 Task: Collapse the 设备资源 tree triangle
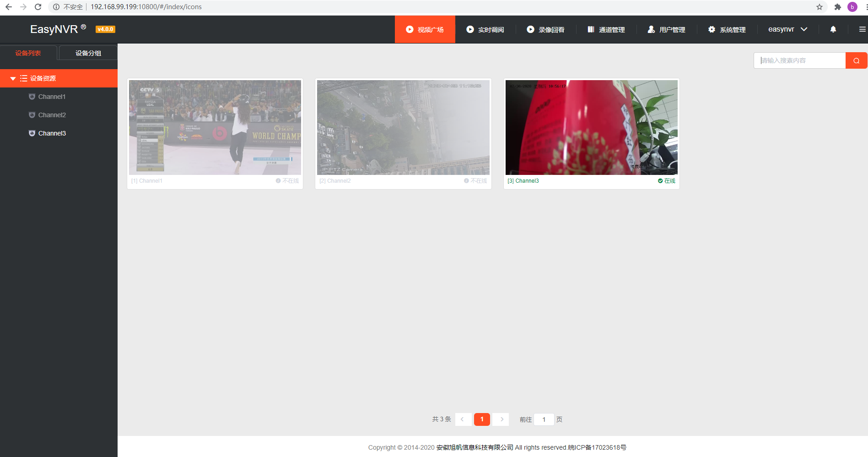(13, 79)
